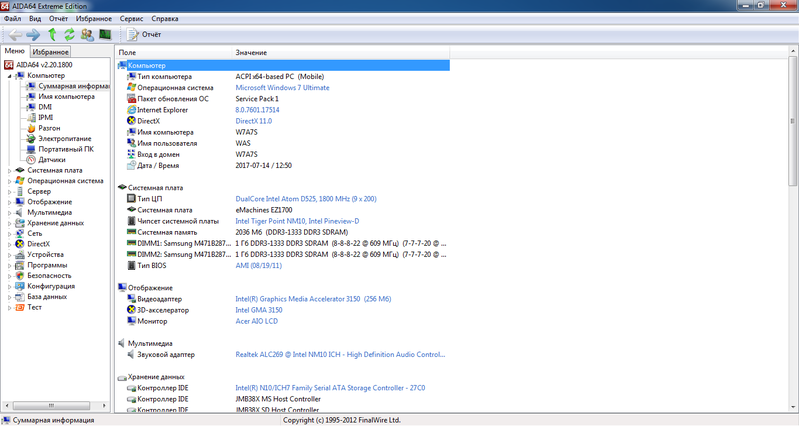
Task: Click the Устройства tree icon
Action: coord(20,255)
